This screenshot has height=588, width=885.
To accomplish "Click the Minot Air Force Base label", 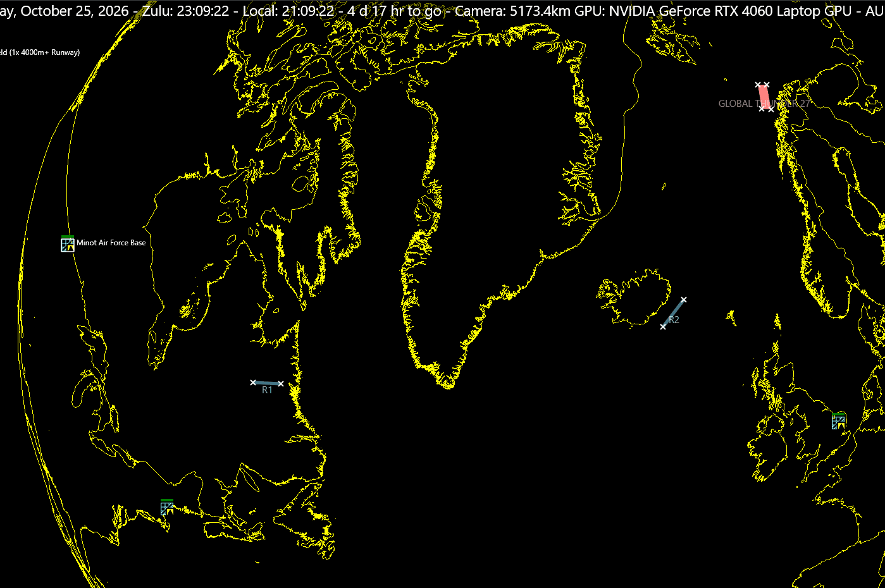I will point(111,243).
